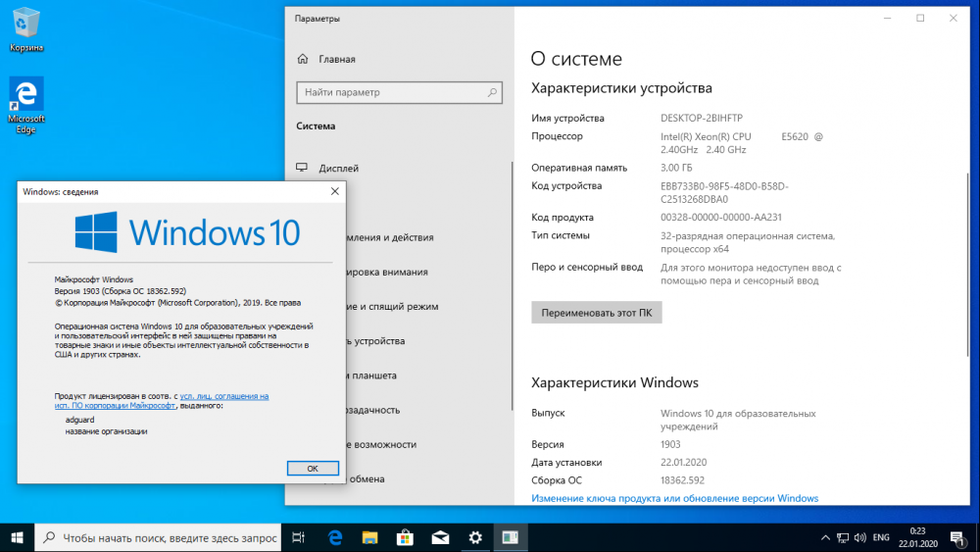This screenshot has width=980, height=552.
Task: Open the Mail app in the taskbar
Action: pyautogui.click(x=440, y=537)
